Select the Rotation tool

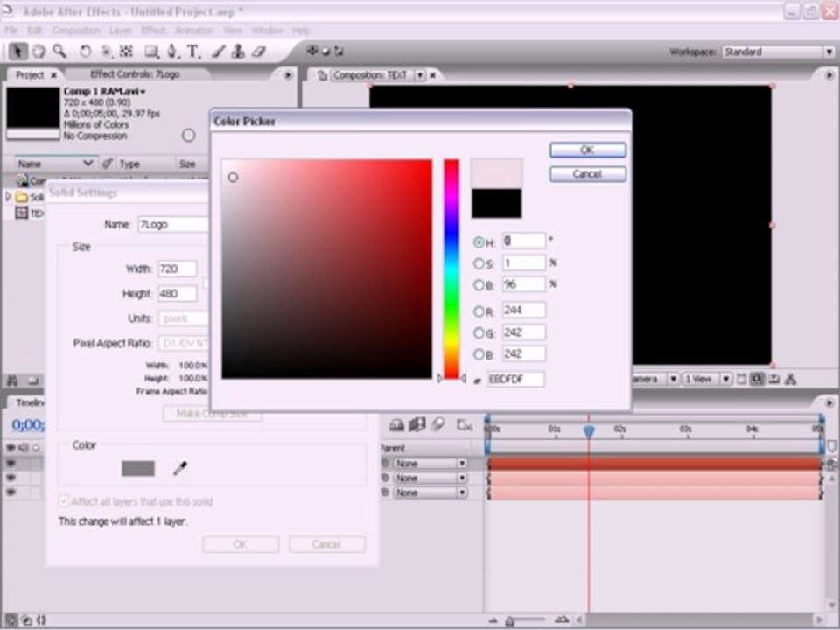click(x=85, y=52)
